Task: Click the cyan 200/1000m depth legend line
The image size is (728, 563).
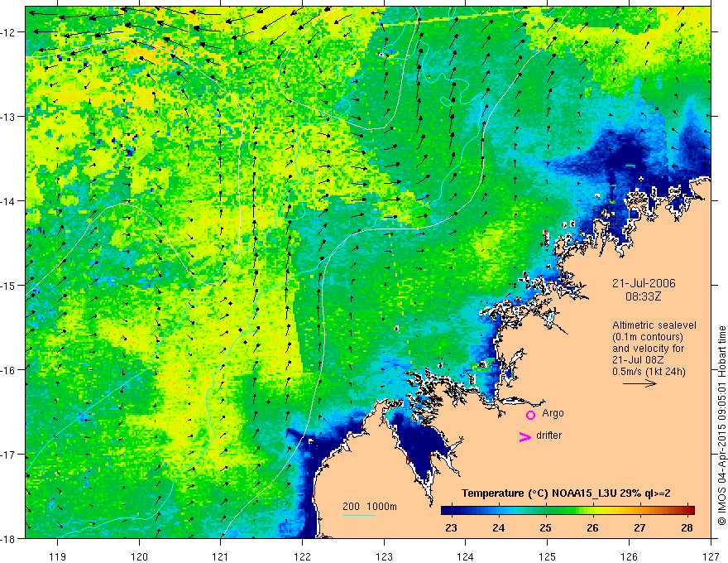Action: (x=359, y=515)
